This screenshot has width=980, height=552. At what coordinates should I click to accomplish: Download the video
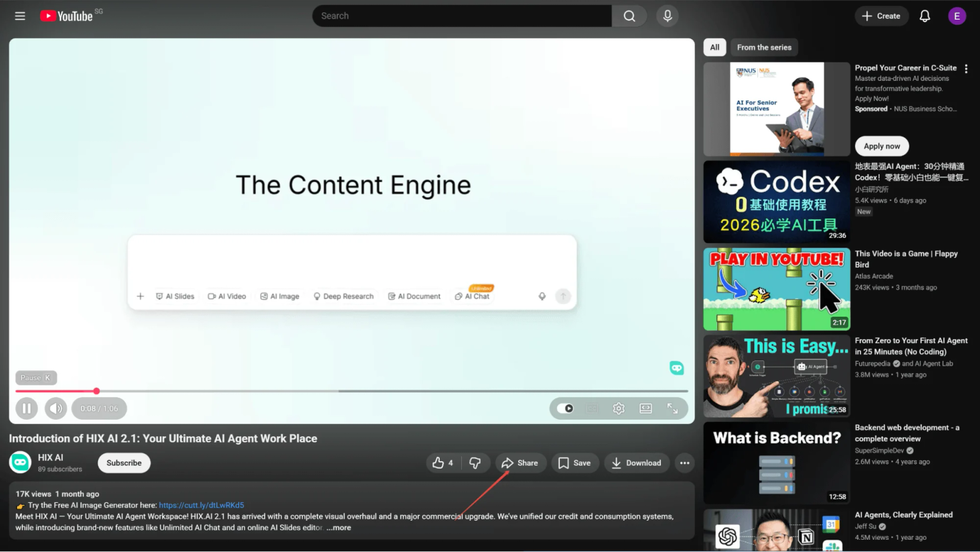(x=636, y=463)
